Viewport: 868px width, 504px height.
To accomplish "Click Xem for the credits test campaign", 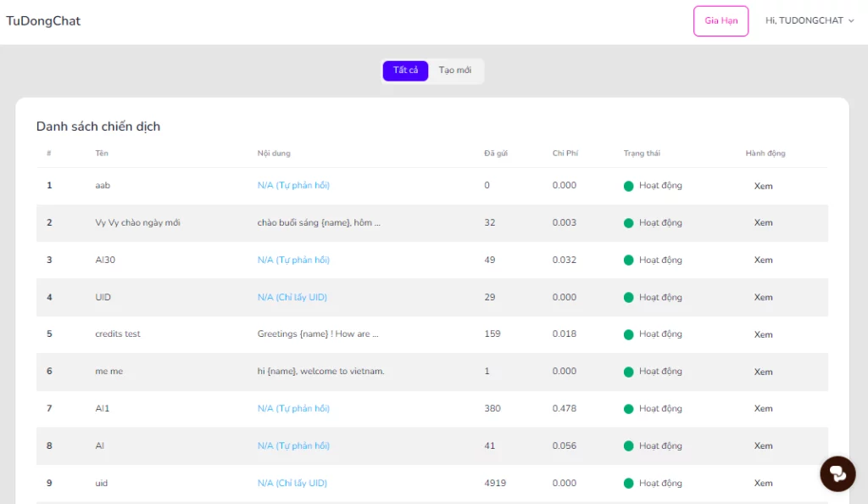I will point(763,334).
